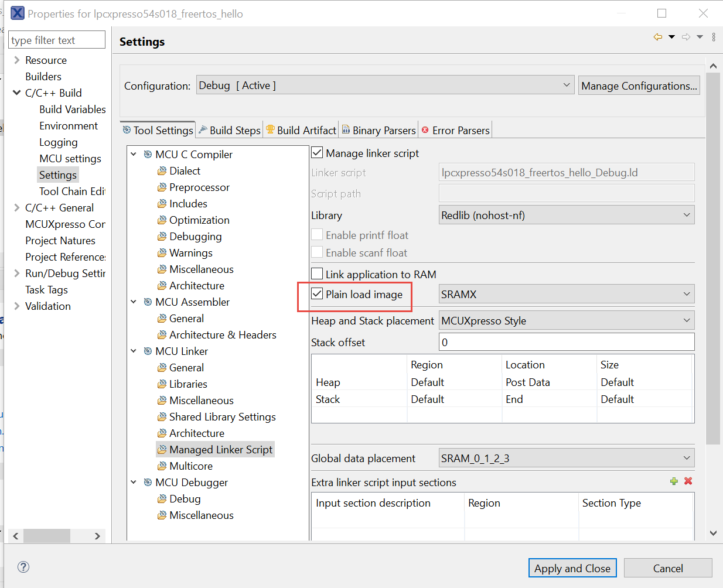The width and height of the screenshot is (723, 588).
Task: Open the Configuration Debug dropdown
Action: coord(385,86)
